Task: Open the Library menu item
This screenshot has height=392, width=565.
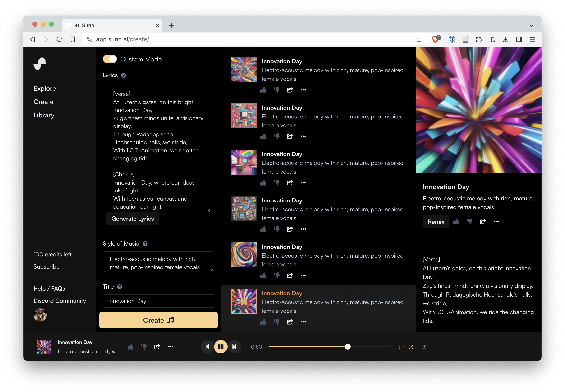Action: tap(44, 115)
